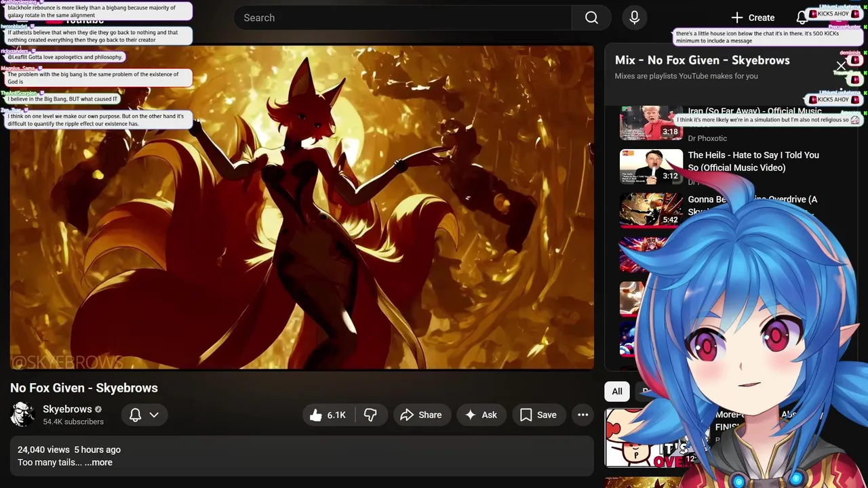
Task: Like the video (6.1K thumbs up)
Action: (328, 415)
